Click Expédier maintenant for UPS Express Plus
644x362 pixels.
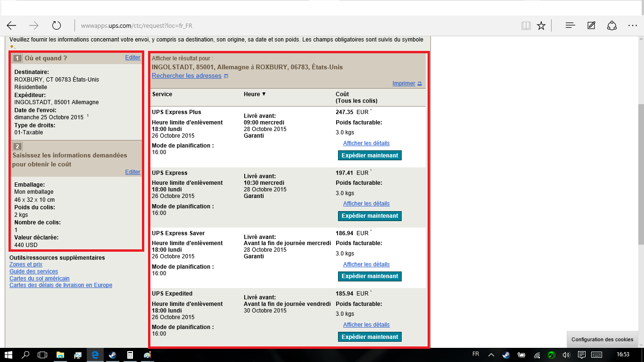[370, 156]
